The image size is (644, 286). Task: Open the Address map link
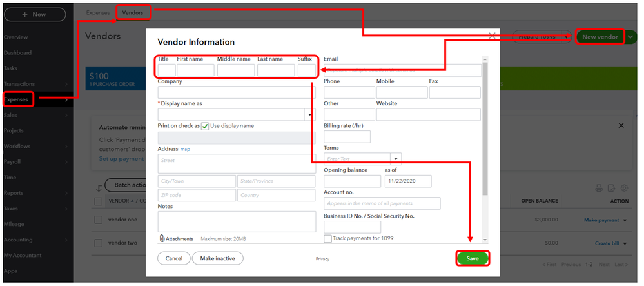185,149
